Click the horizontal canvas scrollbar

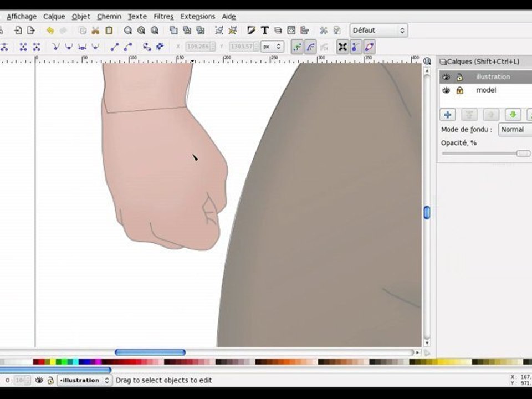point(150,352)
